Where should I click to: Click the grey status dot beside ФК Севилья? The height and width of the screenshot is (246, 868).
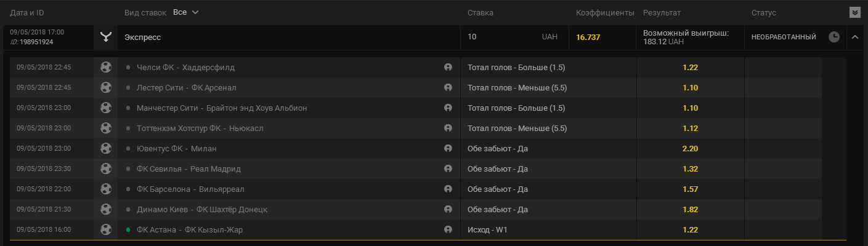(x=128, y=169)
